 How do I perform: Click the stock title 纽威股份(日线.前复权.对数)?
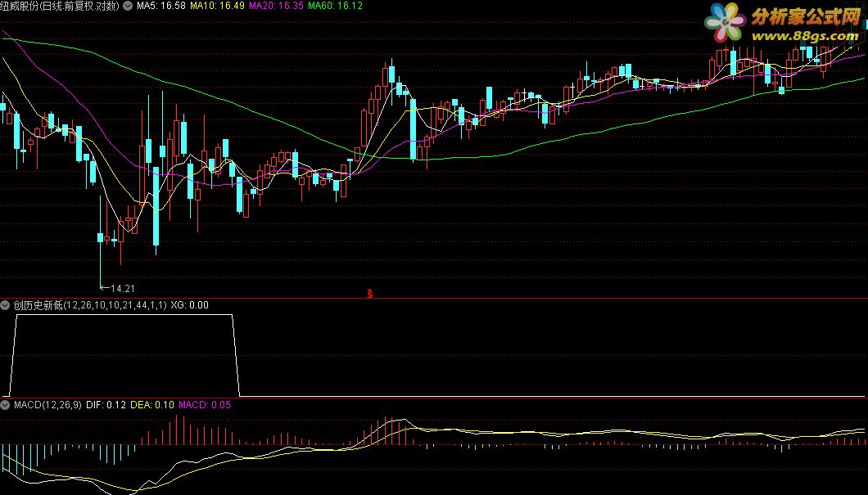(60, 6)
